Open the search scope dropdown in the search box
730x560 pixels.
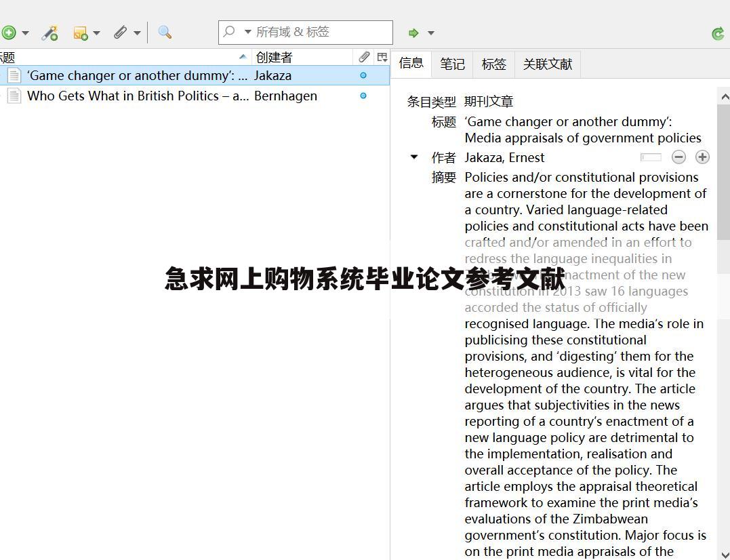pos(247,32)
